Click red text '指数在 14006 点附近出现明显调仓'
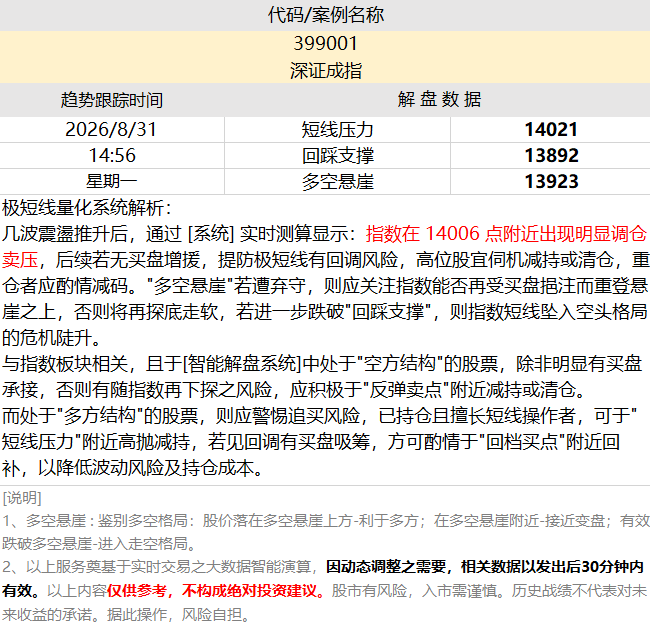Image resolution: width=650 pixels, height=624 pixels. (x=506, y=234)
